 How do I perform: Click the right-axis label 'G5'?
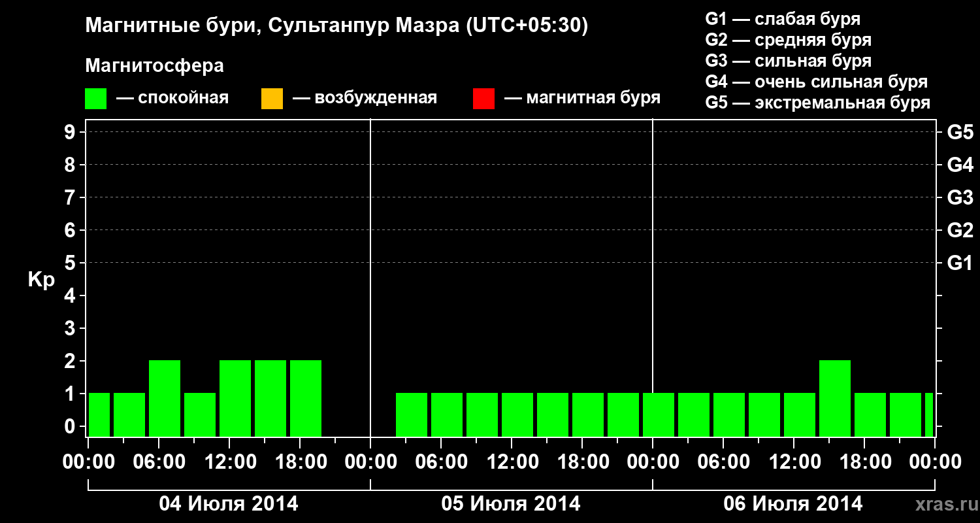click(x=960, y=133)
